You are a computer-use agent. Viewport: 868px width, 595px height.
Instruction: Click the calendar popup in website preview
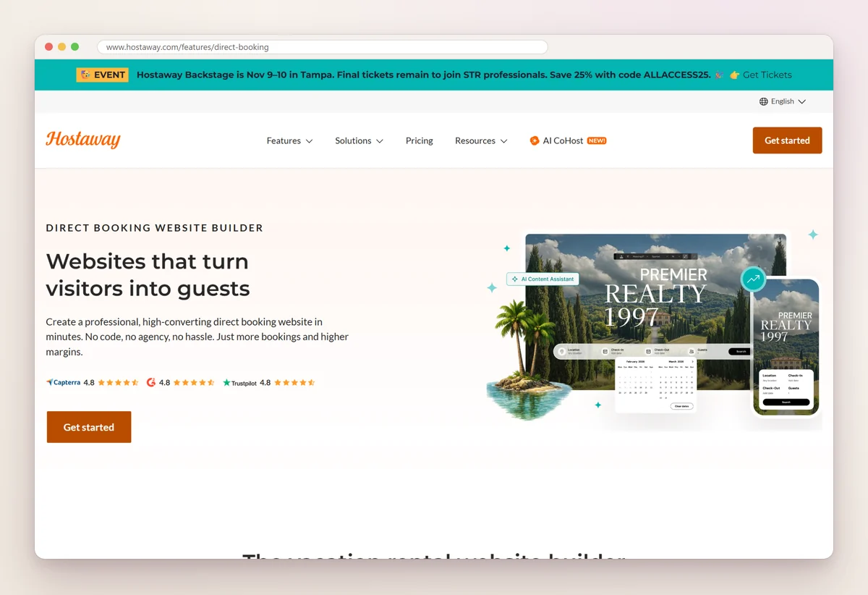tap(655, 386)
